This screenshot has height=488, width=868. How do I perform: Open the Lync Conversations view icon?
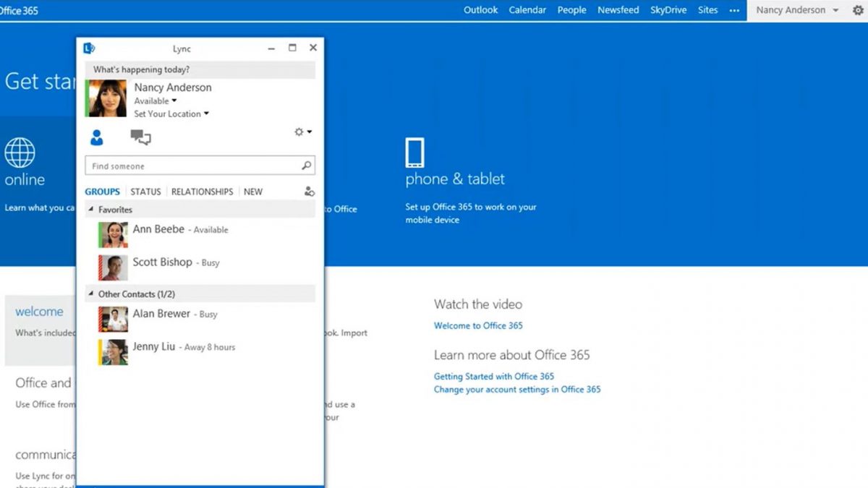[140, 137]
